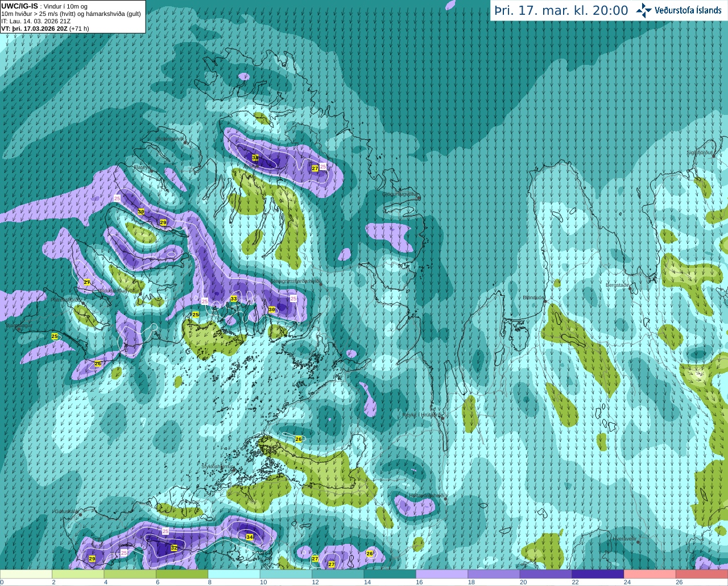728x586 pixels.
Task: Click the pink 24–26 m/s legend swatch
Action: 650,574
